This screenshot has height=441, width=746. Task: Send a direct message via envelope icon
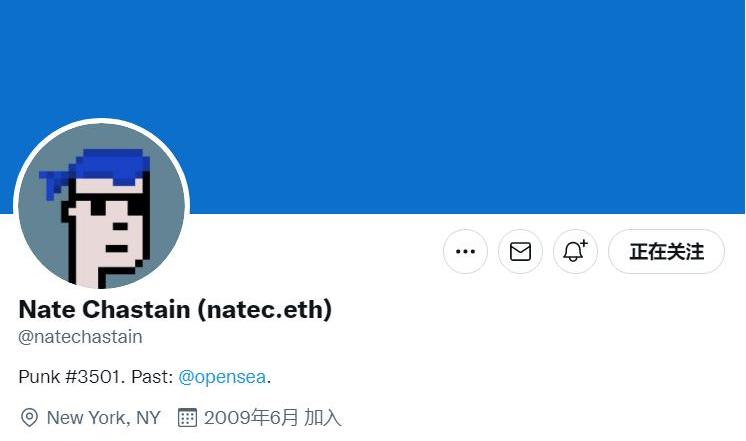[520, 251]
